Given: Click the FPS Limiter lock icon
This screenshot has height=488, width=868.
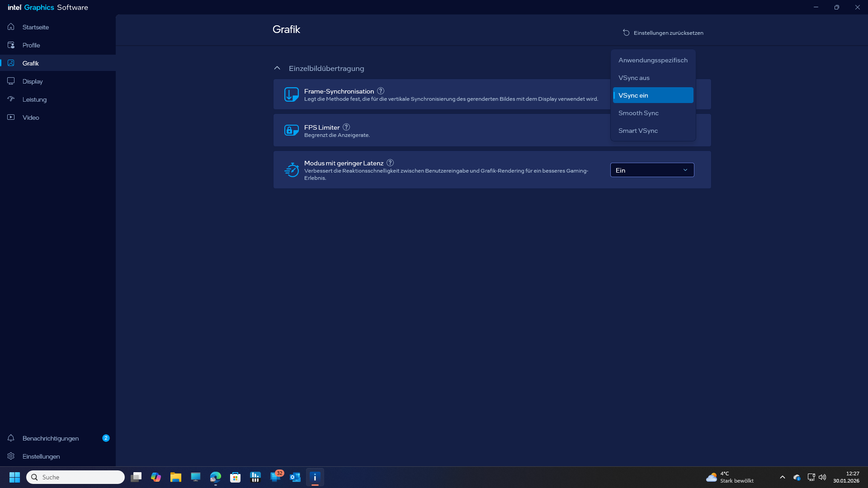Looking at the screenshot, I should coord(292,130).
